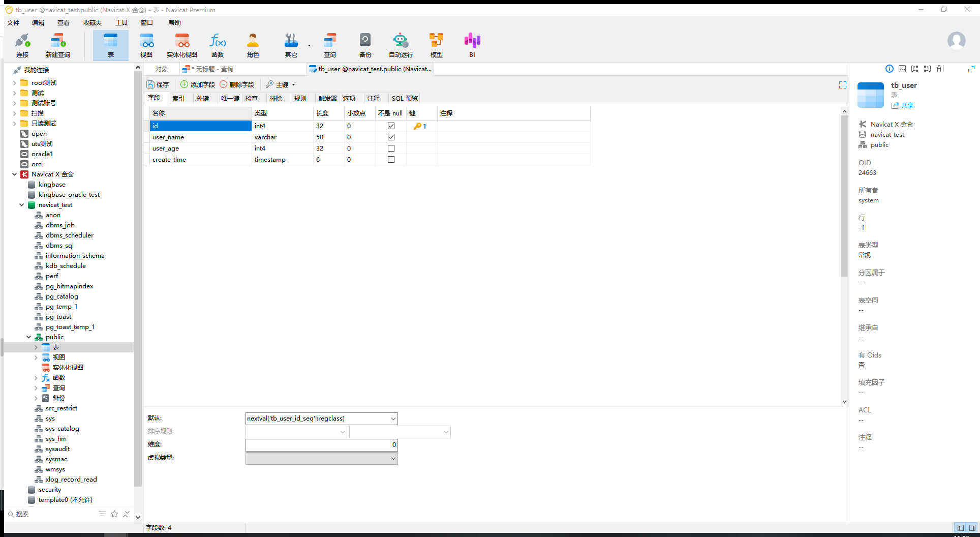
Task: Toggle the left navigation pane visibility
Action: pos(960,528)
